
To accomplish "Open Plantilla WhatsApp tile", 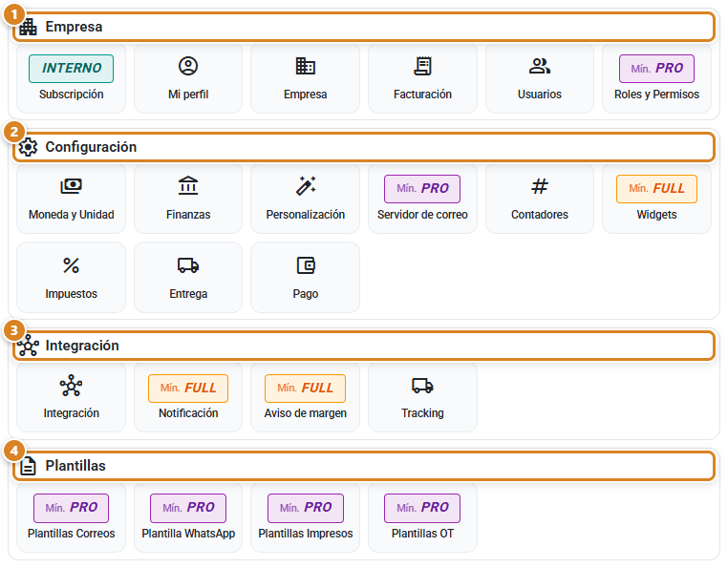I will pyautogui.click(x=188, y=517).
